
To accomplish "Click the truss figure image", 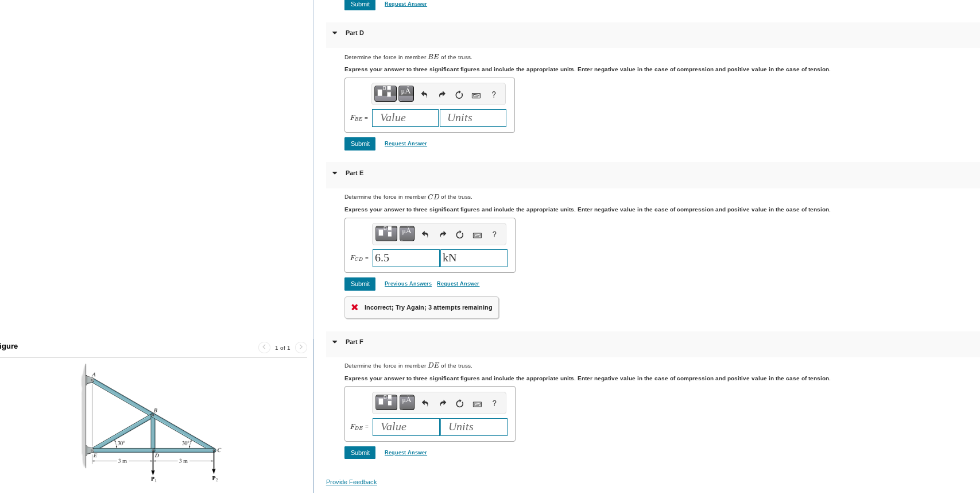I will pyautogui.click(x=152, y=423).
